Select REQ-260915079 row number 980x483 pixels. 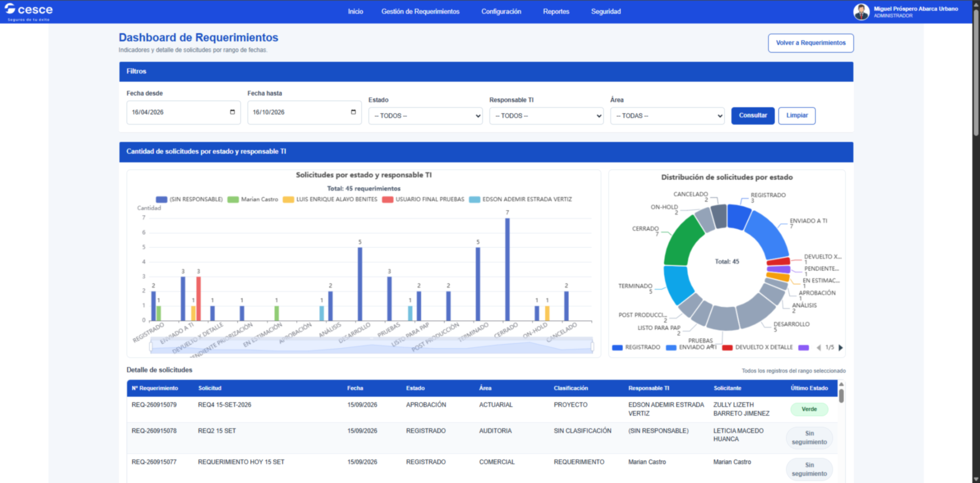point(154,405)
